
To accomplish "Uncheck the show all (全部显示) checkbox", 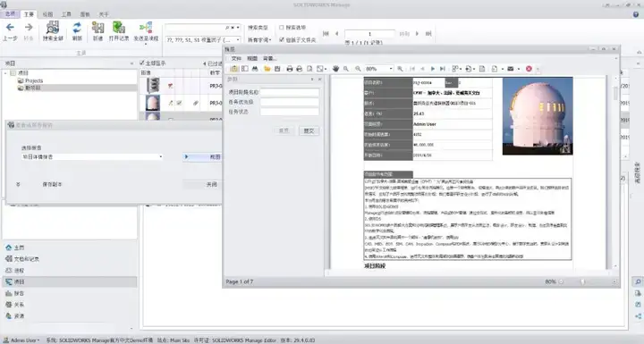I will pos(142,63).
